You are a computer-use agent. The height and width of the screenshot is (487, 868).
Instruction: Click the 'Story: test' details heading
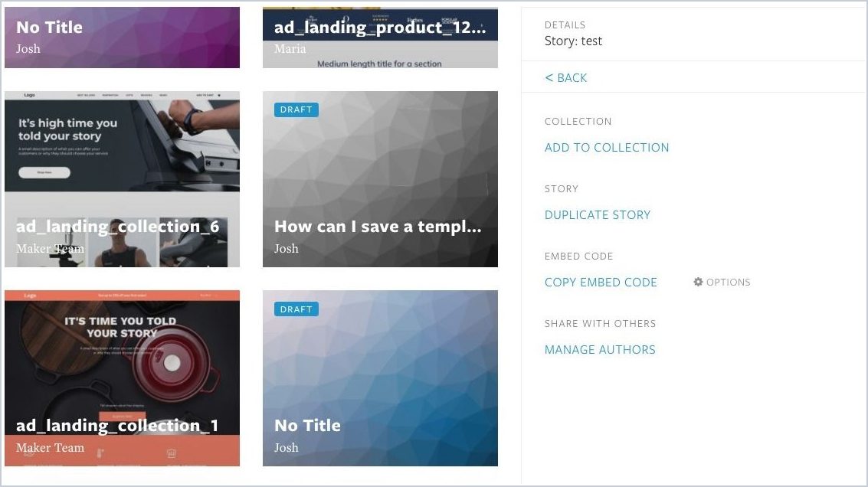(x=574, y=41)
